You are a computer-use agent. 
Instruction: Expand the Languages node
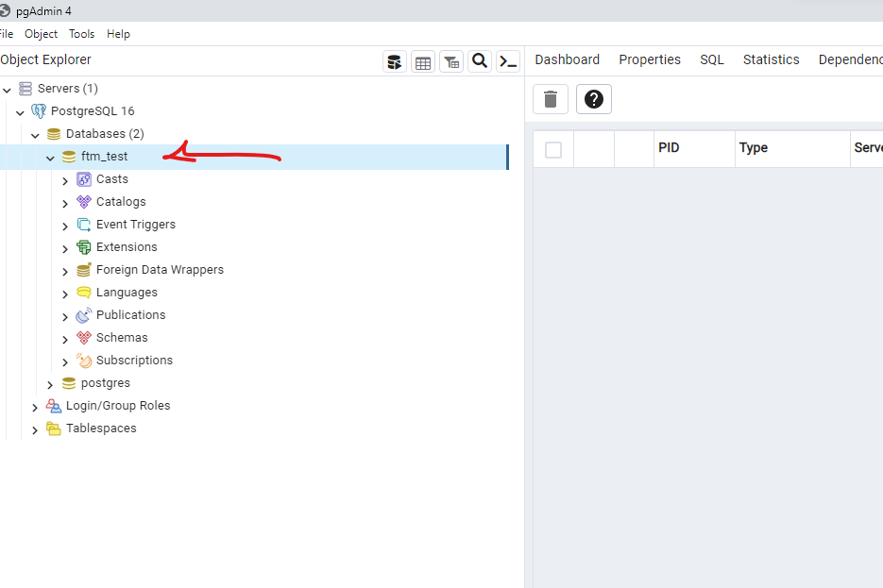65,294
